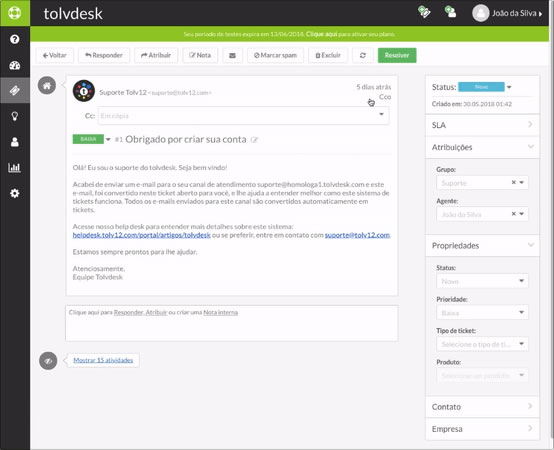Open the Prioridade dropdown showing Baixa
This screenshot has width=554, height=450.
(482, 313)
